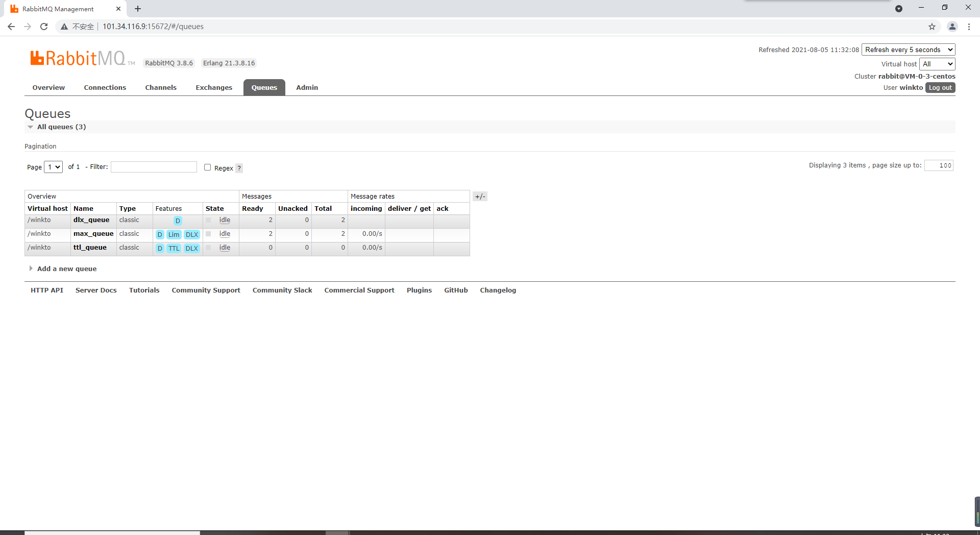The height and width of the screenshot is (535, 980).
Task: Sort by incoming message rate column
Action: (x=366, y=209)
